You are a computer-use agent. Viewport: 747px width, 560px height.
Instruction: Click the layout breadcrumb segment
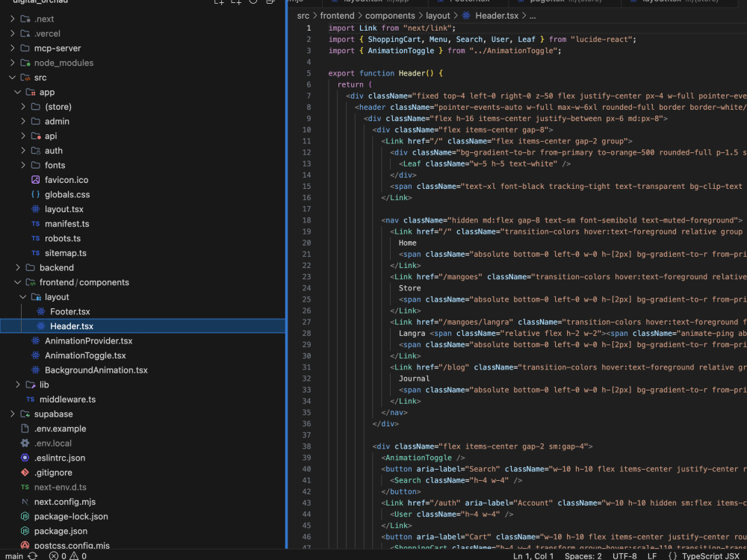[437, 16]
